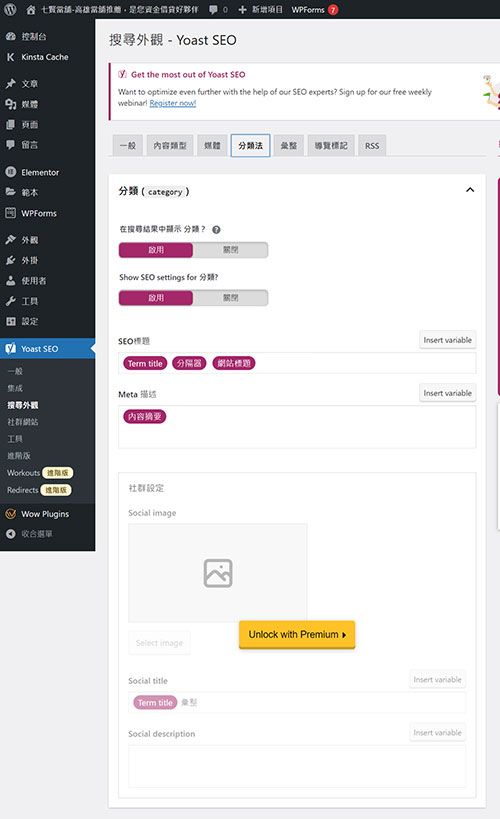
Task: Switch to the 彙整 tab
Action: [288, 145]
